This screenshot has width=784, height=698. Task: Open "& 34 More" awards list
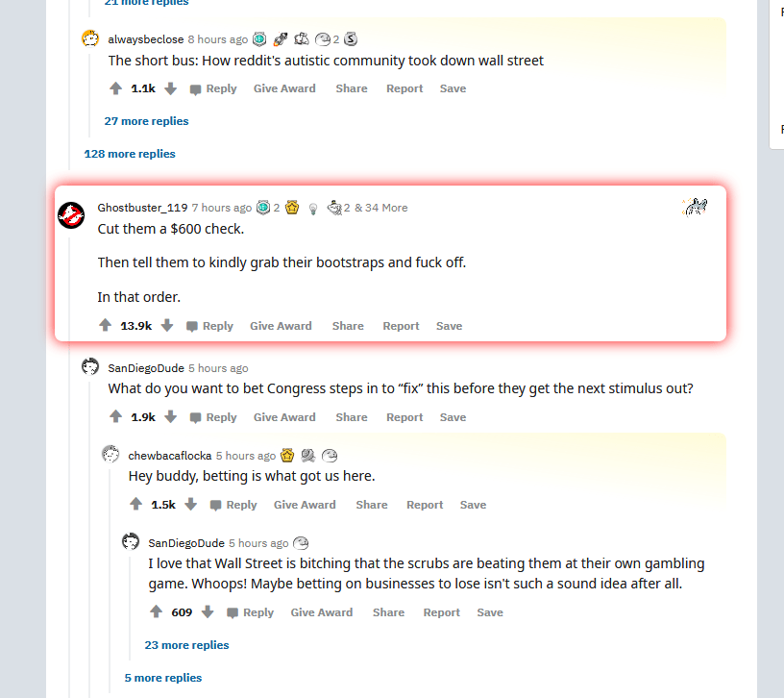click(380, 208)
